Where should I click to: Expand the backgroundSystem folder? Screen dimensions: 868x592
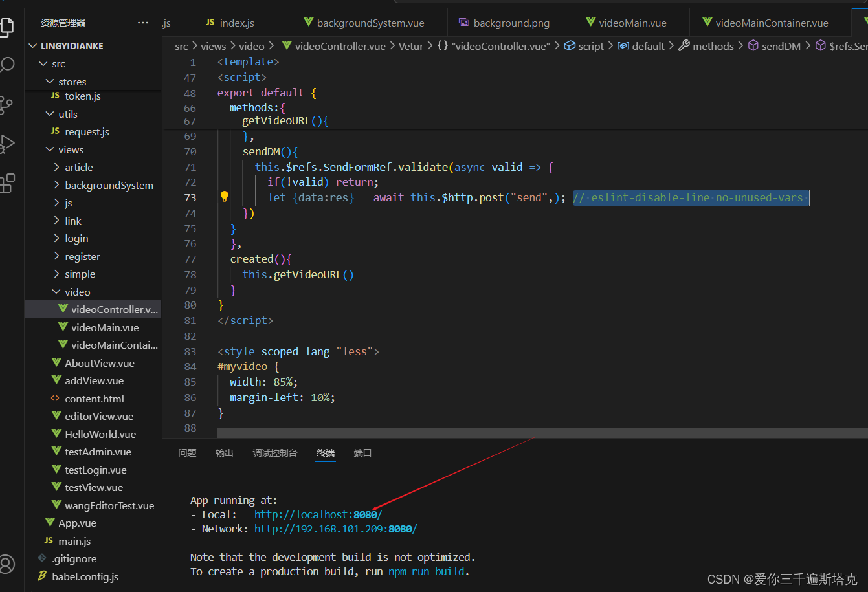click(109, 184)
